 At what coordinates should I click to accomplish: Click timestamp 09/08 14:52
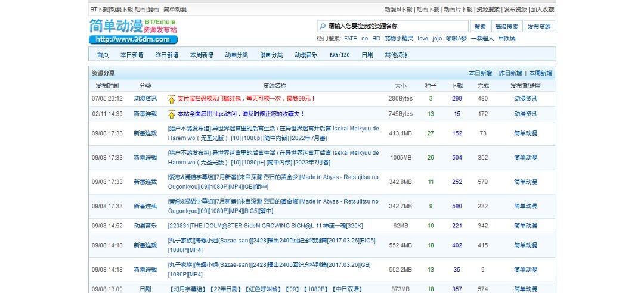107,226
